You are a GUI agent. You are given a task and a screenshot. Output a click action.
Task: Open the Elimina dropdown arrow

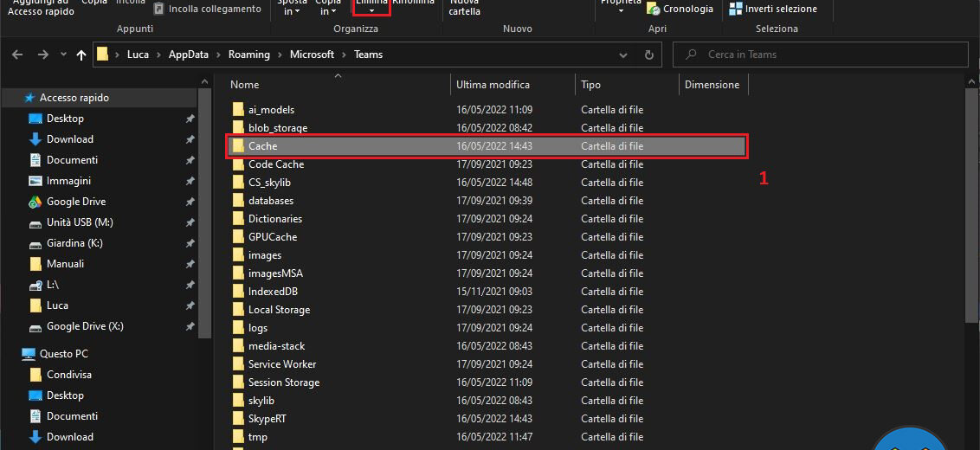[371, 10]
